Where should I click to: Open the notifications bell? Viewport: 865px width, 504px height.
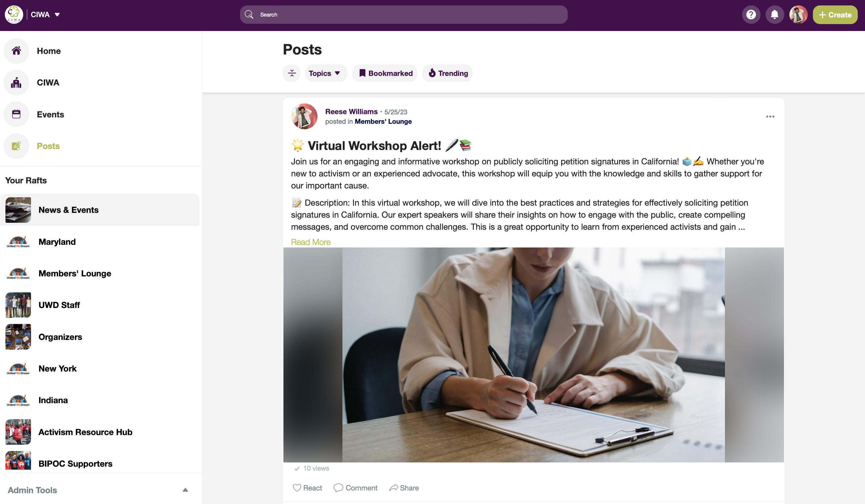(774, 15)
